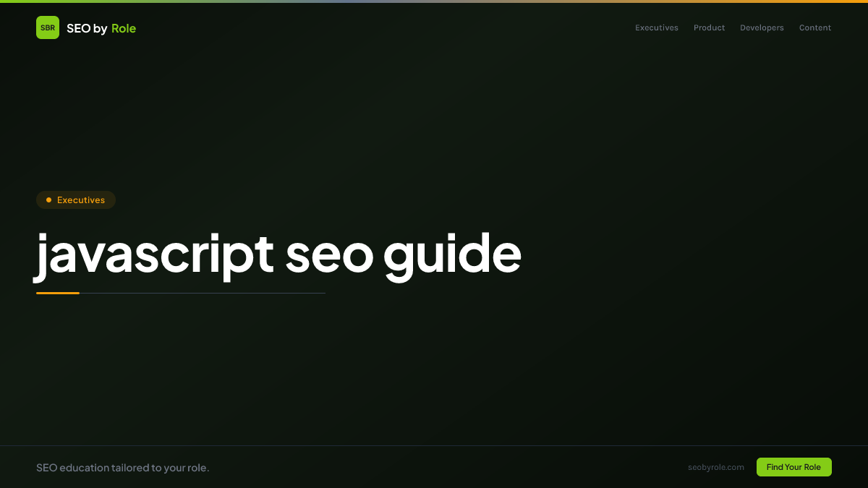868x488 pixels.
Task: Click the word seo in the headline
Action: click(329, 254)
